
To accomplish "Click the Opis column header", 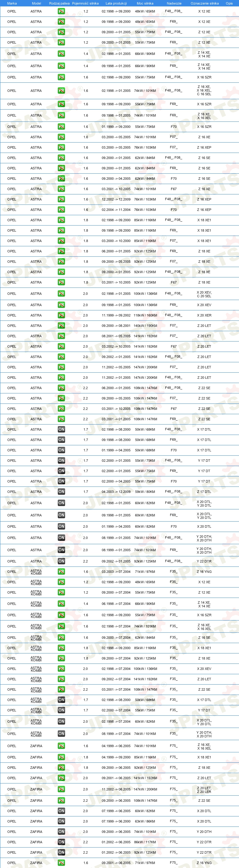I will click(229, 3).
